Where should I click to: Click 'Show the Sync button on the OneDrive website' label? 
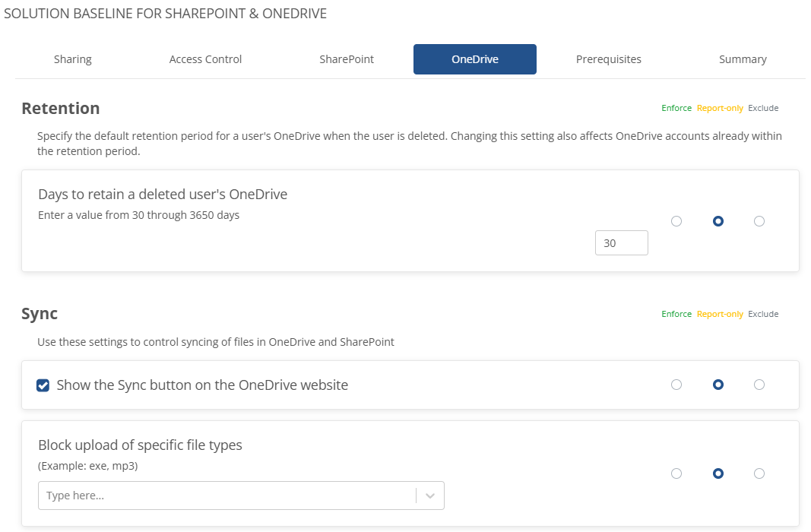click(x=202, y=385)
